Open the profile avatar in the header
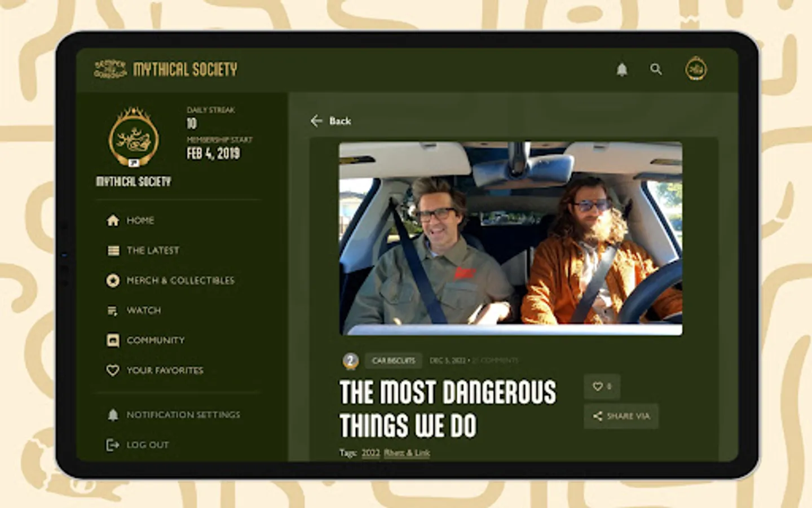The image size is (812, 508). coord(696,69)
